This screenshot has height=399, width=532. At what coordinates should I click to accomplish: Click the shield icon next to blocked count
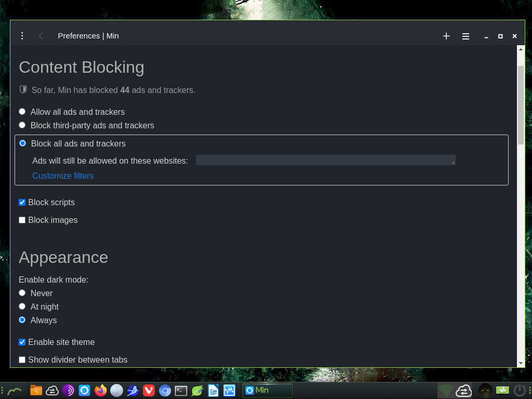pyautogui.click(x=23, y=89)
